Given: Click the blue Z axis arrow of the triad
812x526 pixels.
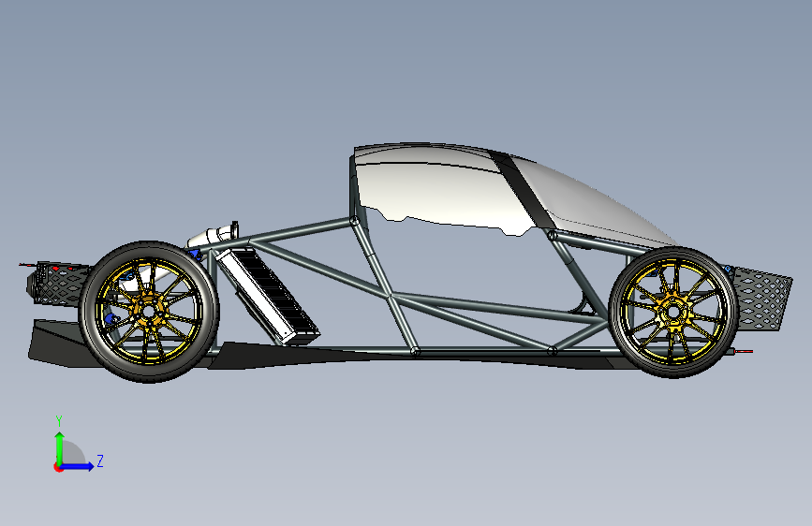Looking at the screenshot, I should tap(77, 466).
